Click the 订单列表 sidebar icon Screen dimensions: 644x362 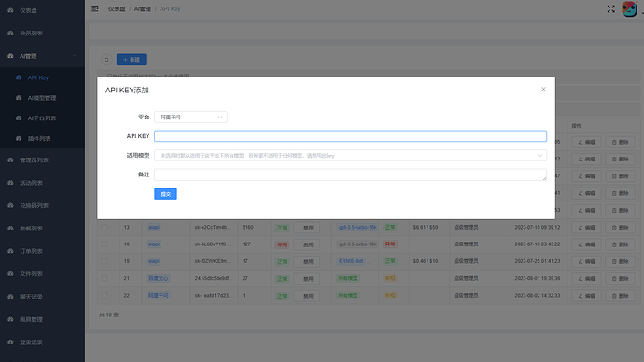(10, 251)
